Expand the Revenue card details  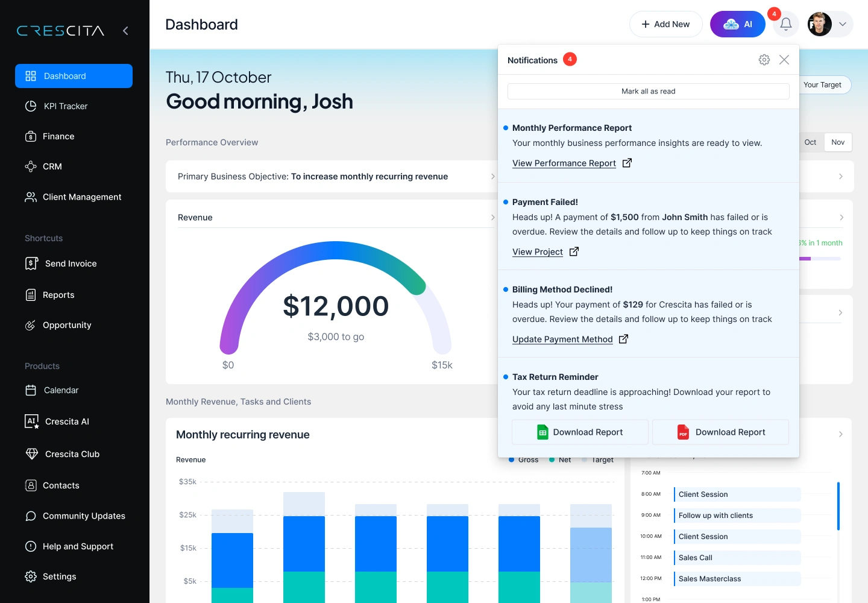point(493,217)
